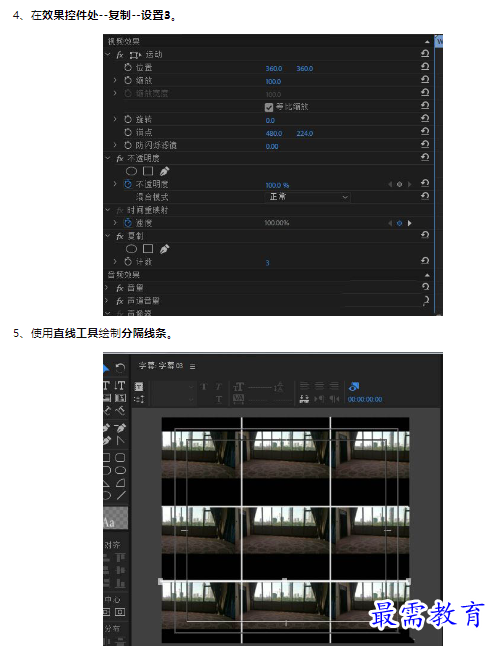The width and height of the screenshot is (493, 646).
Task: Toggle animation stopwatch for 位置
Action: 128,67
